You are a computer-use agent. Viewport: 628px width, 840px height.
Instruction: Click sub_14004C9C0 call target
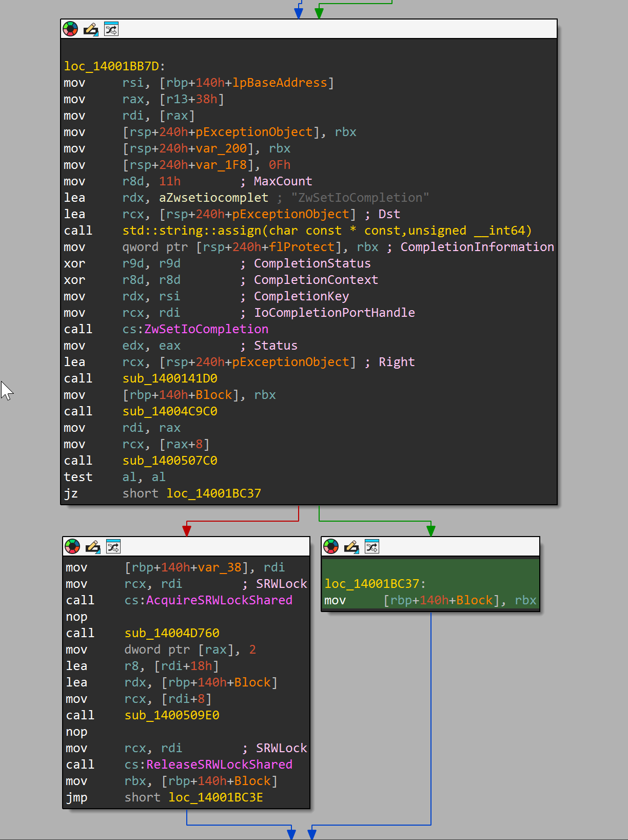170,411
